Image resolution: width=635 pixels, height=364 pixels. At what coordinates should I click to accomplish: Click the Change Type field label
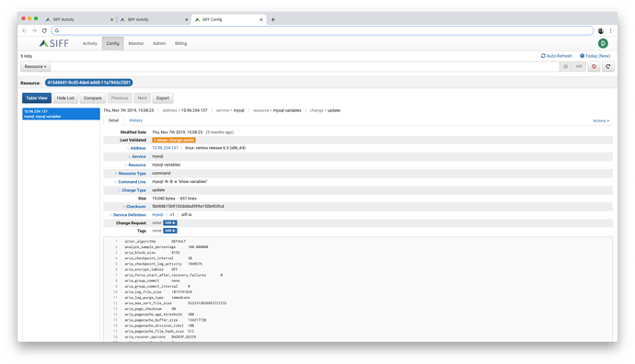tap(133, 190)
